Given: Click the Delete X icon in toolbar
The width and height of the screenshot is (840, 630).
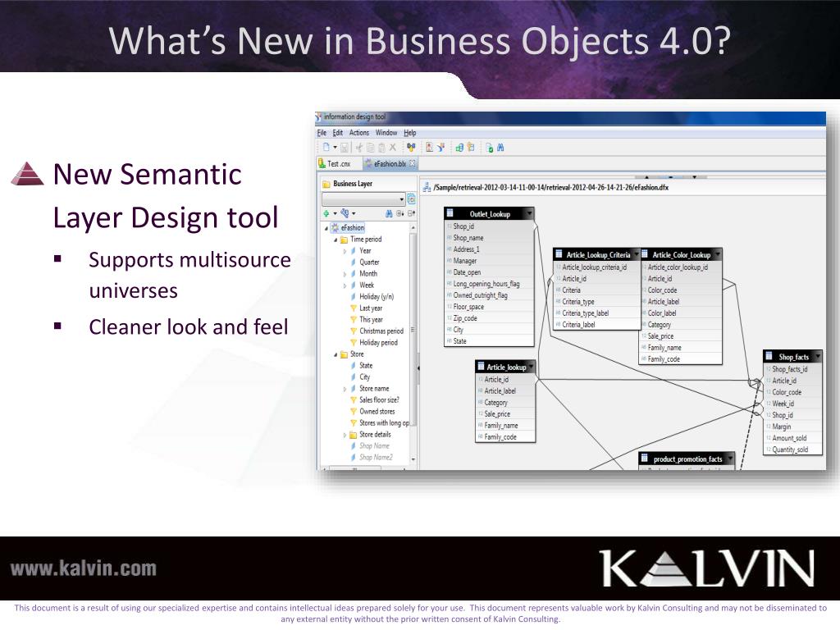Looking at the screenshot, I should pos(393,148).
